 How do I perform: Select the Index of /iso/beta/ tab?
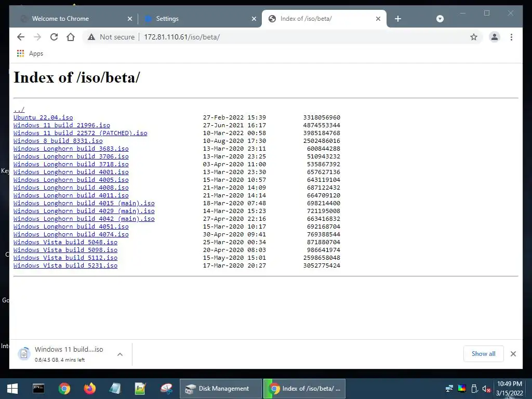(324, 19)
